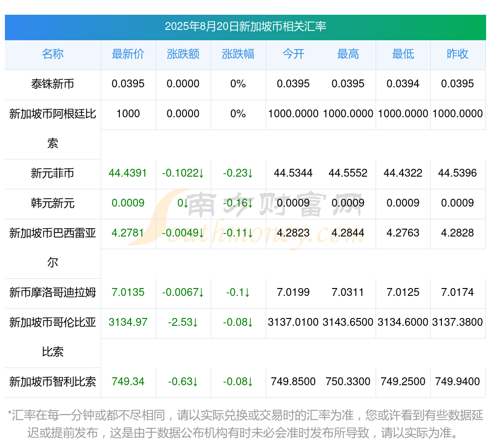Click previous close 4.2828
Image resolution: width=491 pixels, height=448 pixels.
tap(458, 233)
